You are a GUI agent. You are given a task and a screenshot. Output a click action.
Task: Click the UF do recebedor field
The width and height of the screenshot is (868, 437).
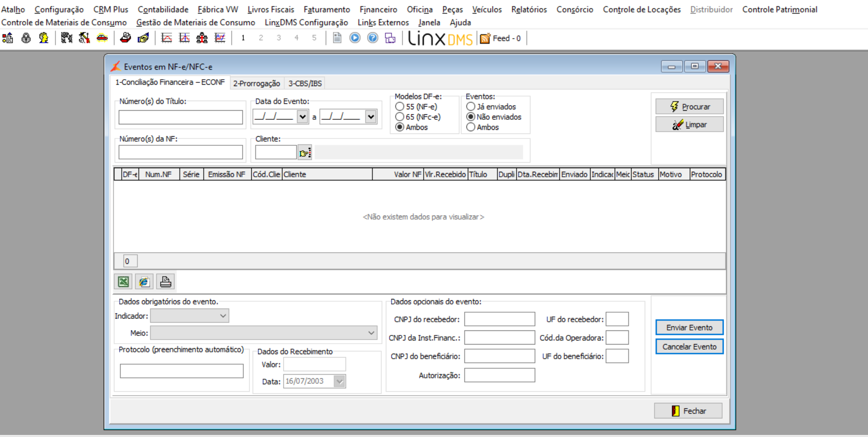[617, 319]
